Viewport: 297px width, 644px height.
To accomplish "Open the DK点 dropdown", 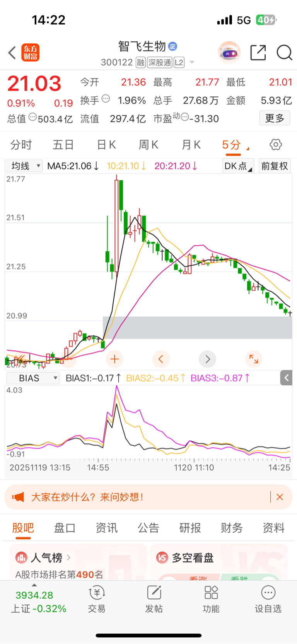I will [x=238, y=166].
